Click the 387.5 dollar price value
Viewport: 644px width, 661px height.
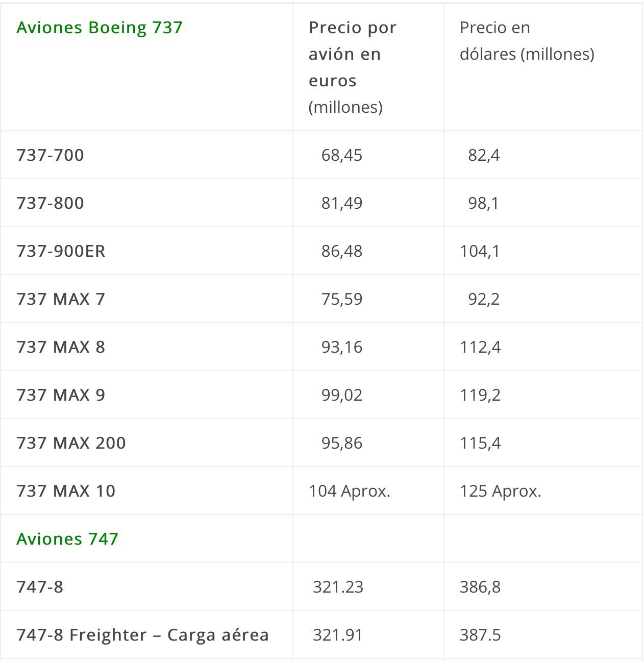click(x=480, y=635)
